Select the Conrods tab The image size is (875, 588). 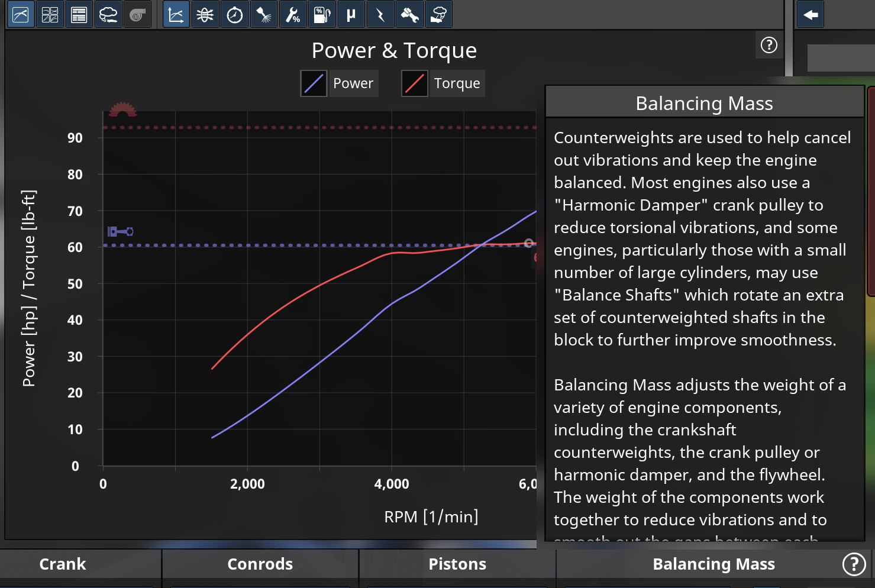coord(260,564)
